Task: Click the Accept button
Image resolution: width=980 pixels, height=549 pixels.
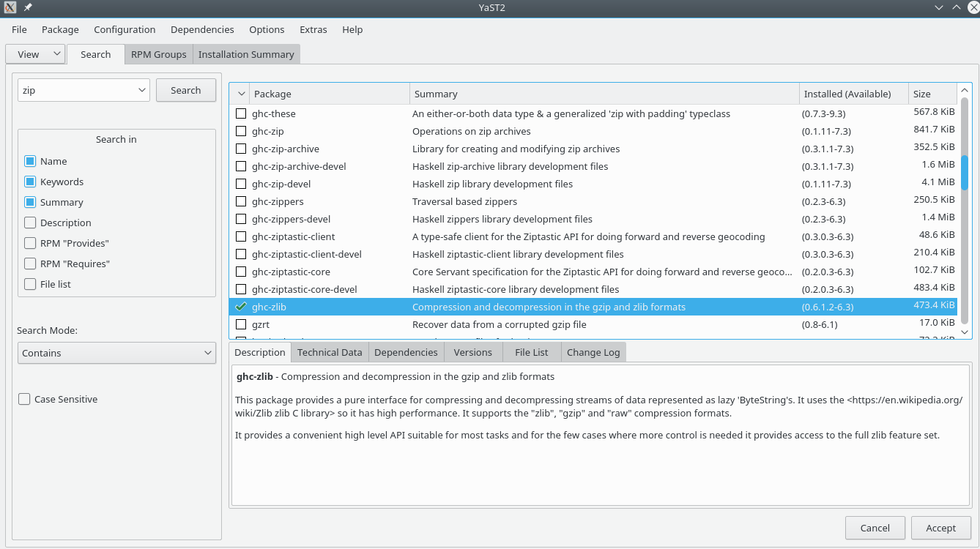Action: pyautogui.click(x=940, y=528)
